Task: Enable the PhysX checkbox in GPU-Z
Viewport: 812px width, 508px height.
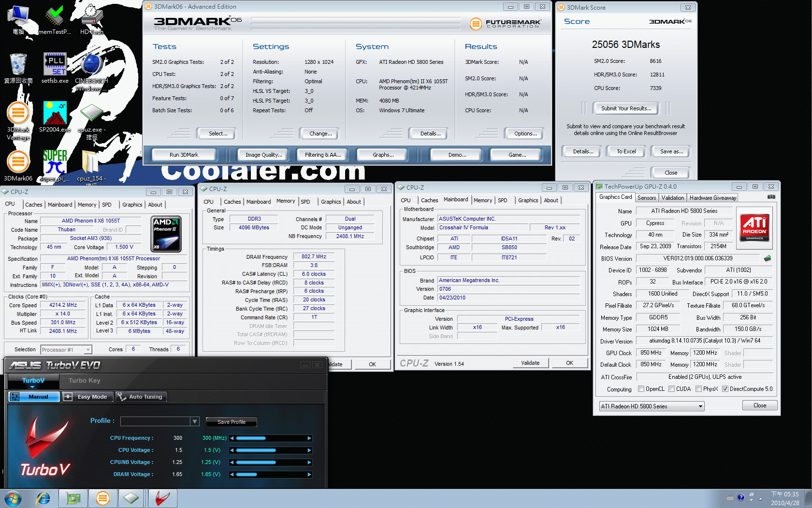Action: [x=698, y=389]
